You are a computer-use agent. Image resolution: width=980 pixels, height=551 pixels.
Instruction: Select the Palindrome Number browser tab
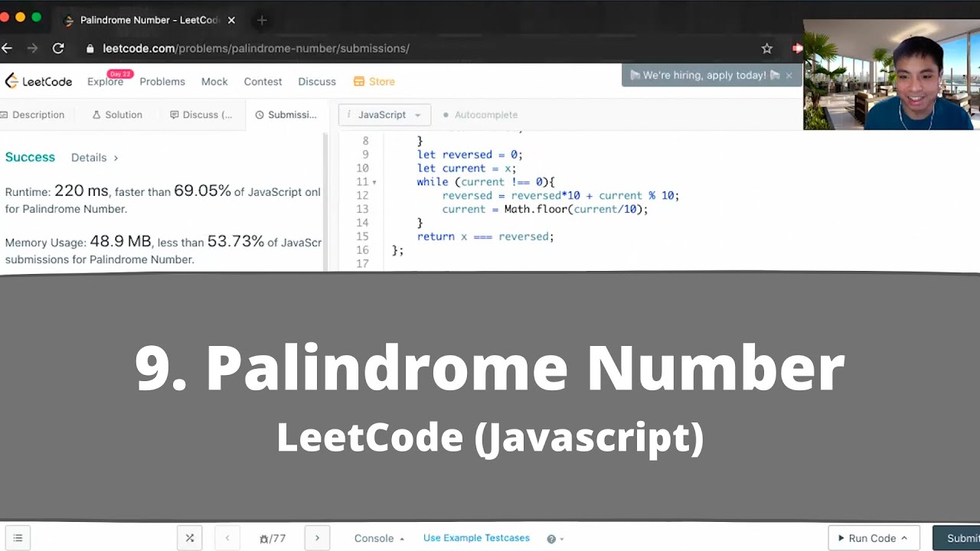pyautogui.click(x=150, y=21)
